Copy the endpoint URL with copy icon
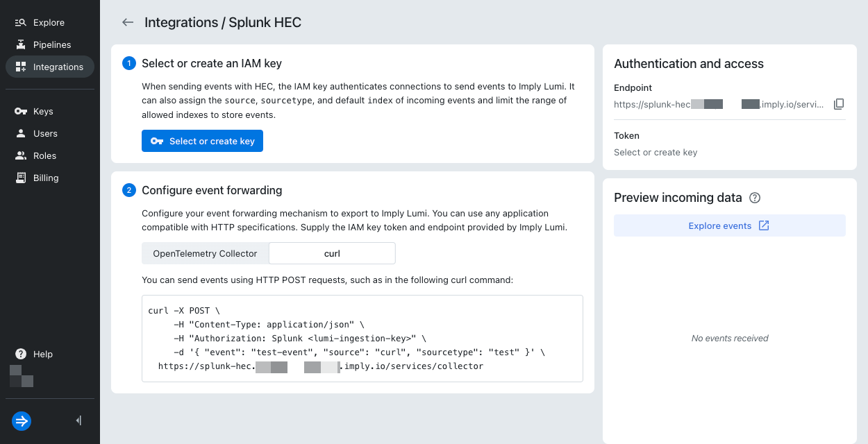 [x=839, y=104]
